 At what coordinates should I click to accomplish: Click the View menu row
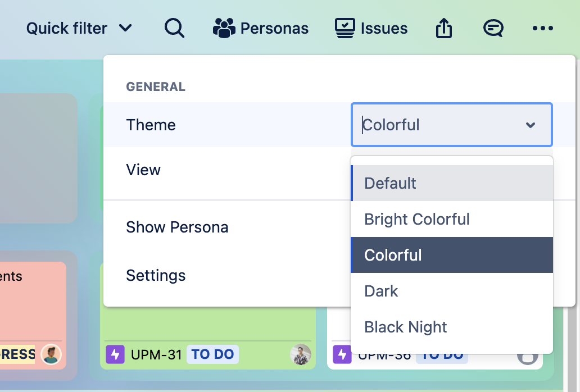[143, 170]
